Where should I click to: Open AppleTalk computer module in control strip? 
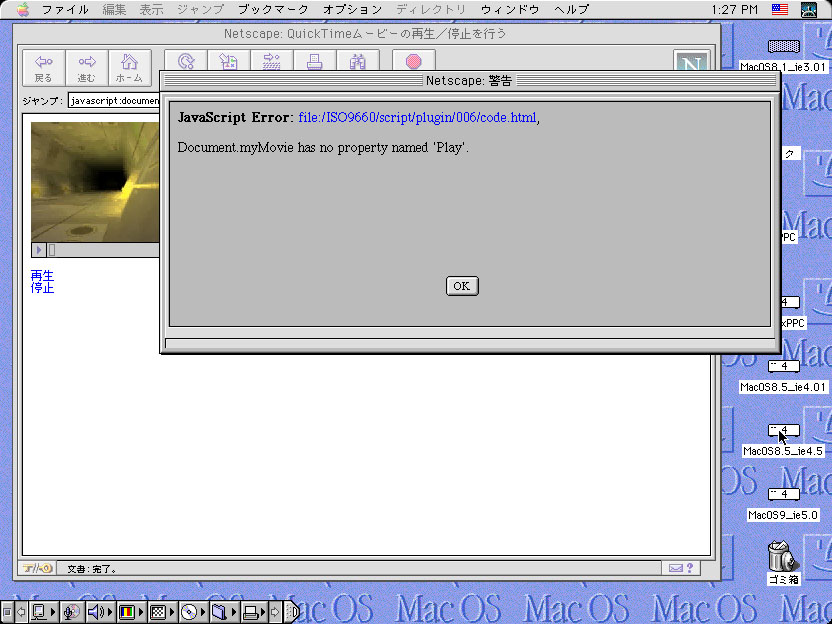(x=42, y=612)
